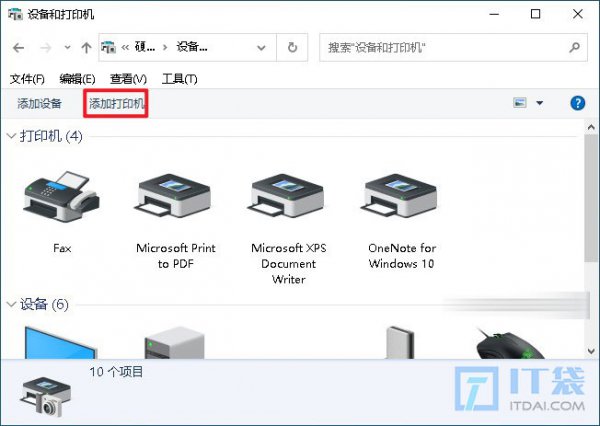Collapse the 打印机 (4) group
Viewport: 600px width, 426px height.
pyautogui.click(x=11, y=136)
